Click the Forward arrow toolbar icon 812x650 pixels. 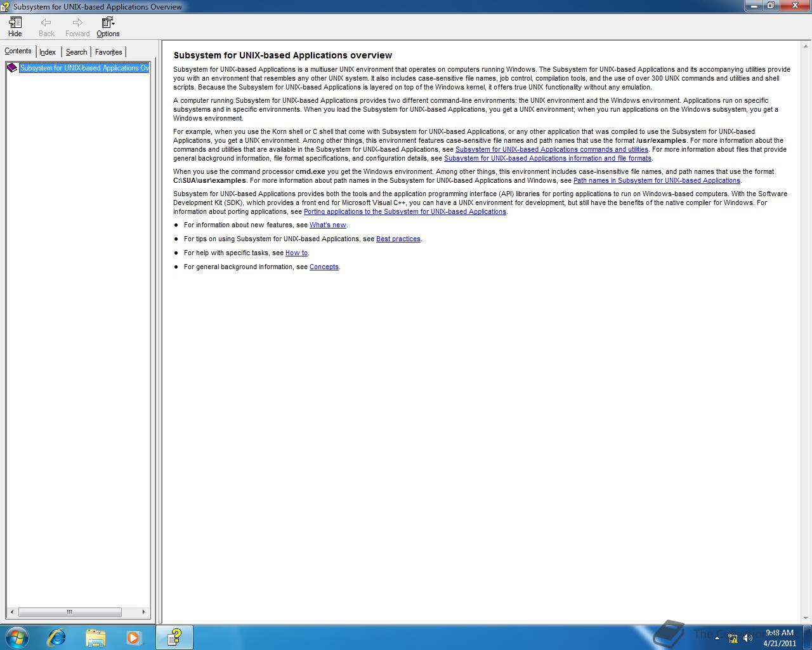(77, 27)
